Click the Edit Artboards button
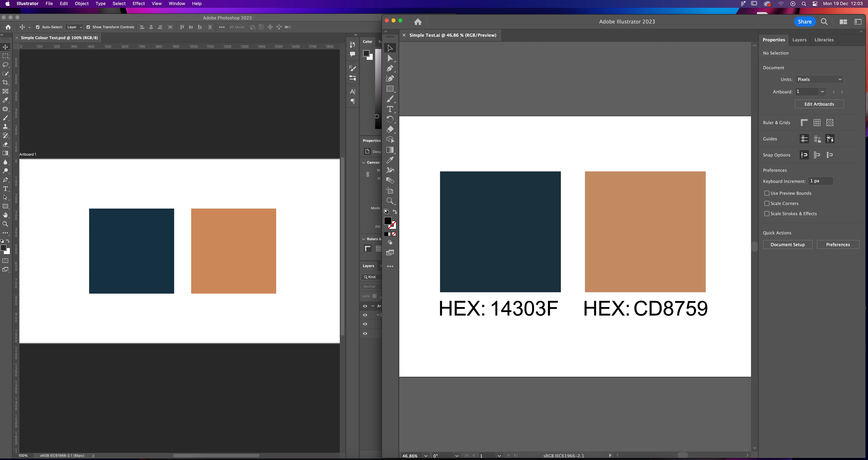Viewport: 868px width, 460px height. (x=819, y=104)
